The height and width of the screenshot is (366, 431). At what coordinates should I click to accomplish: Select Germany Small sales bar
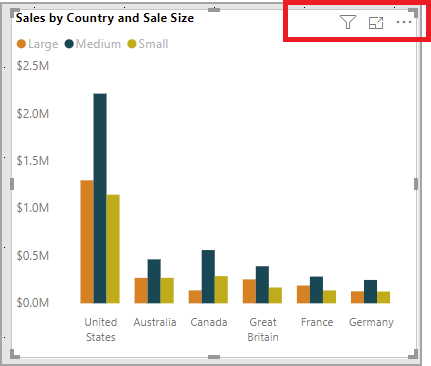coord(383,297)
